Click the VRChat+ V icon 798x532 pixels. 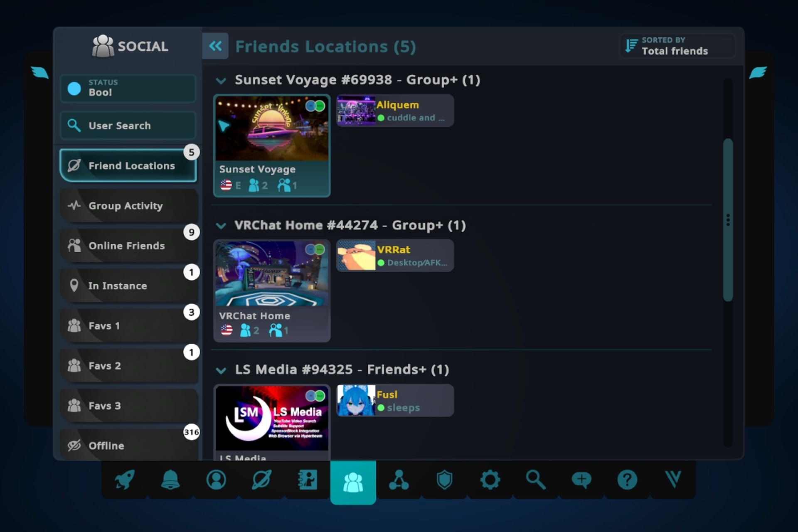tap(672, 480)
